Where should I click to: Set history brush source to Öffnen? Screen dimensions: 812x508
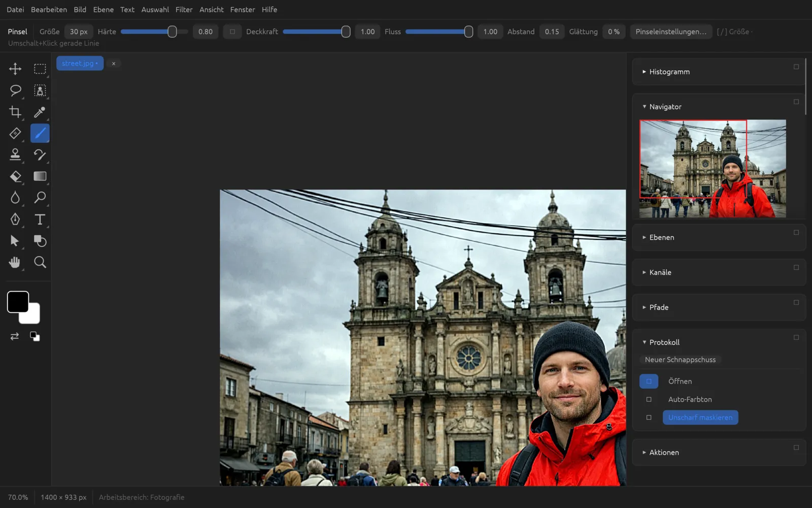pyautogui.click(x=649, y=381)
